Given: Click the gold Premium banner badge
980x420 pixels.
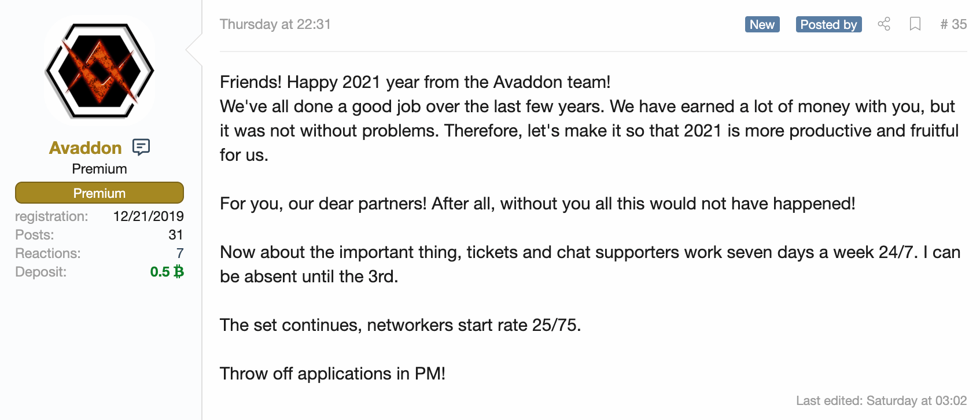Looking at the screenshot, I should tap(100, 193).
